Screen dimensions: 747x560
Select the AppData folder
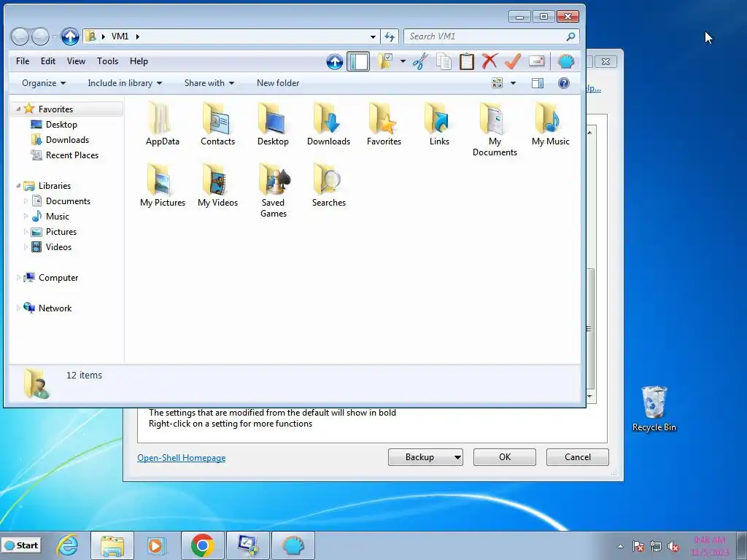coord(163,123)
